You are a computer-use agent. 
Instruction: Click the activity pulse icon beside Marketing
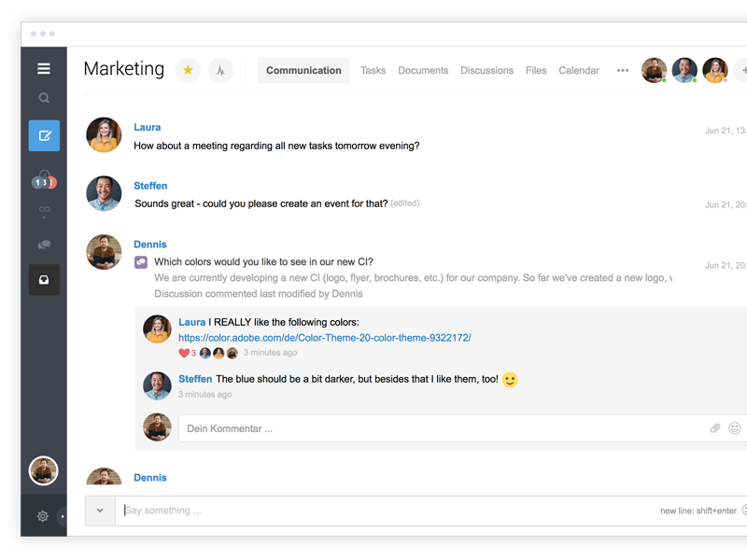point(220,70)
